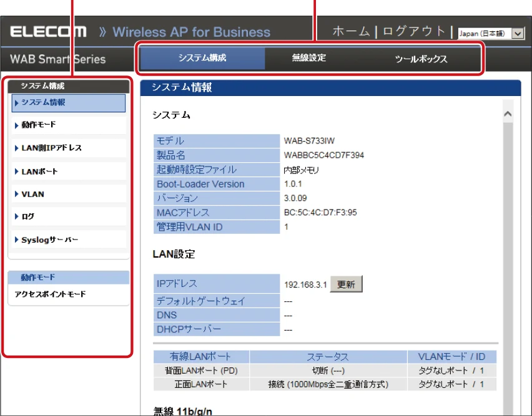Click the アクセスポイントモード text
Viewport: 532px width, 416px height.
[50, 294]
